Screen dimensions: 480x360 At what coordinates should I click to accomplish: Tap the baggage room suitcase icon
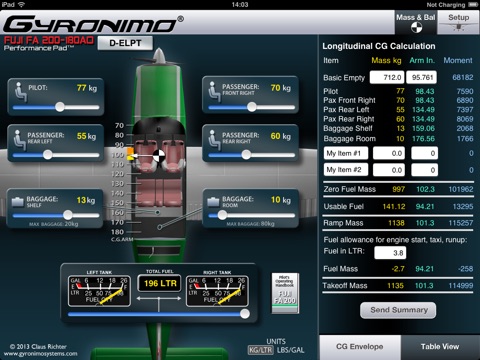click(x=213, y=202)
